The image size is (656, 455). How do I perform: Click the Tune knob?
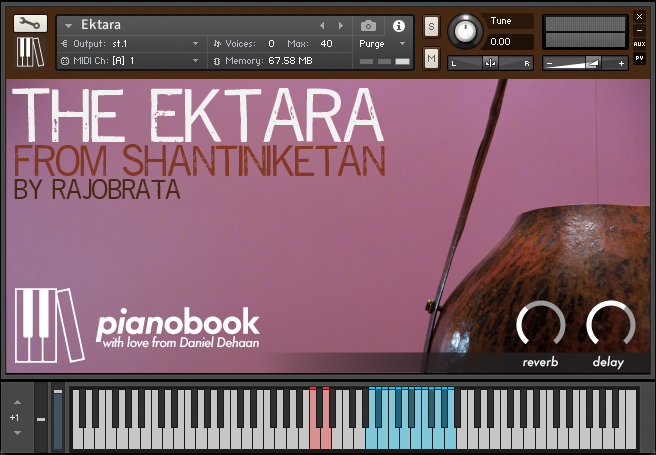tap(463, 31)
